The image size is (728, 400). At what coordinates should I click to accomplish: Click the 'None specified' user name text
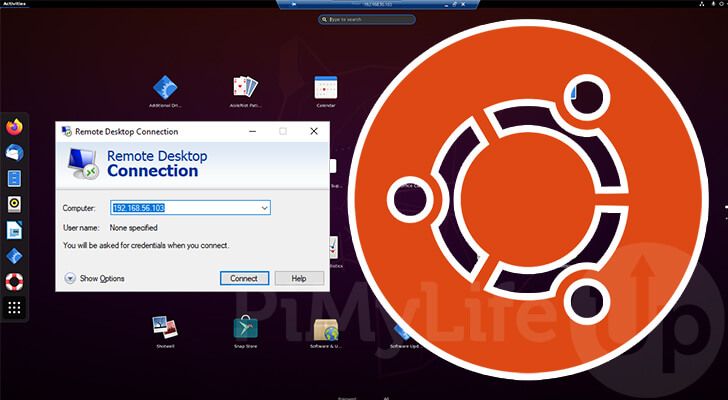pos(134,228)
